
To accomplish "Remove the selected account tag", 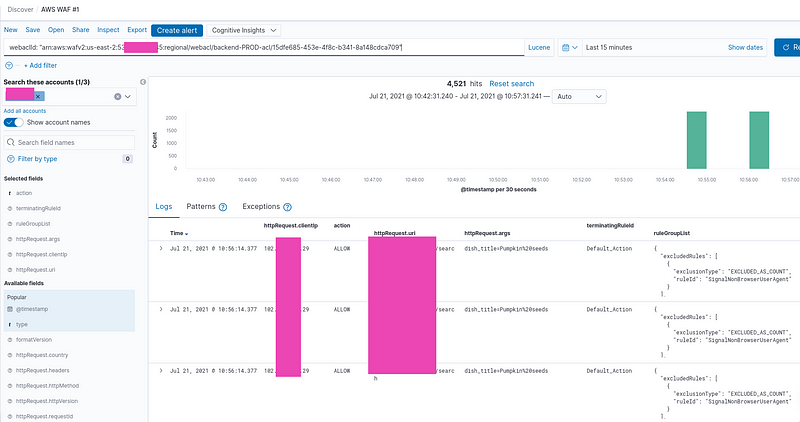I will click(38, 96).
